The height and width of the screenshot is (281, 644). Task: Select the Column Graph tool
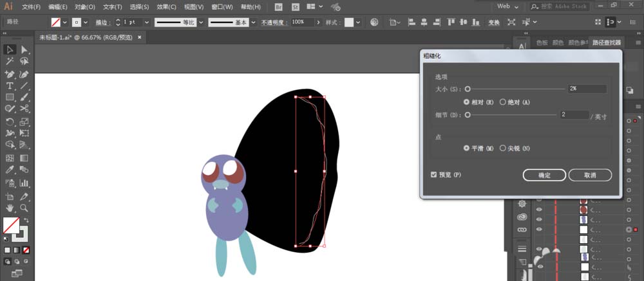(x=24, y=183)
